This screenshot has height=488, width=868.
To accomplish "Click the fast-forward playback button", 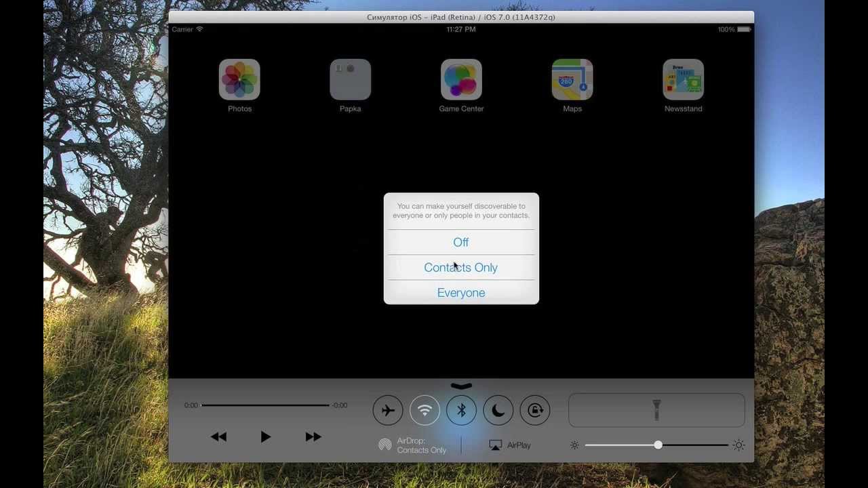I will click(x=313, y=437).
